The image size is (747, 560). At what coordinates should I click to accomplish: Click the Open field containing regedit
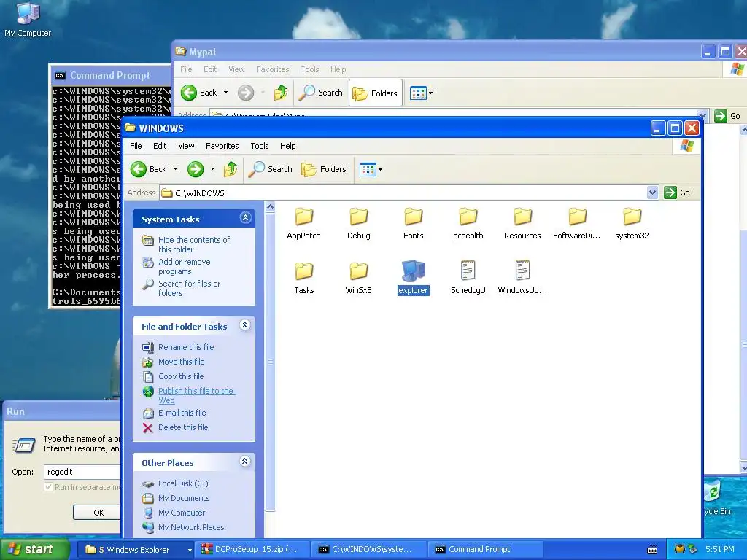tap(82, 472)
